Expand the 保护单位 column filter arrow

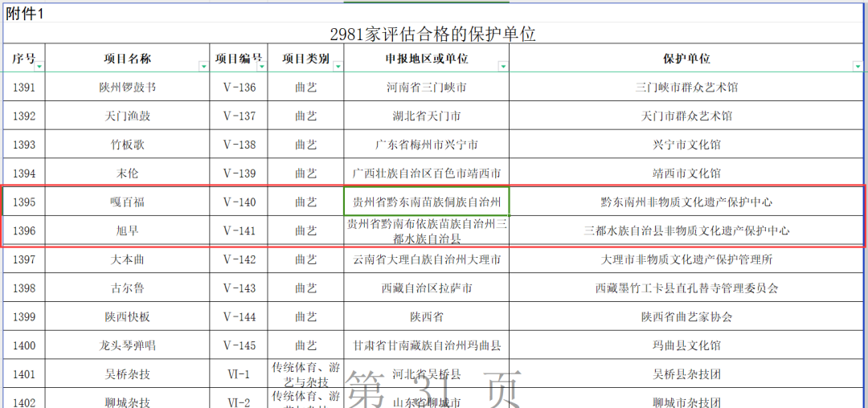tap(858, 67)
